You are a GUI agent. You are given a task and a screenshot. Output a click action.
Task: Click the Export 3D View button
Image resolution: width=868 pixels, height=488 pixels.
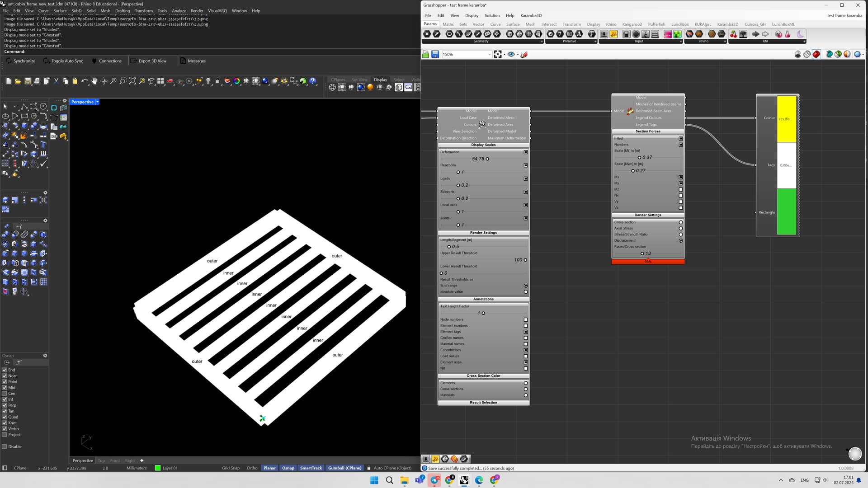(148, 61)
